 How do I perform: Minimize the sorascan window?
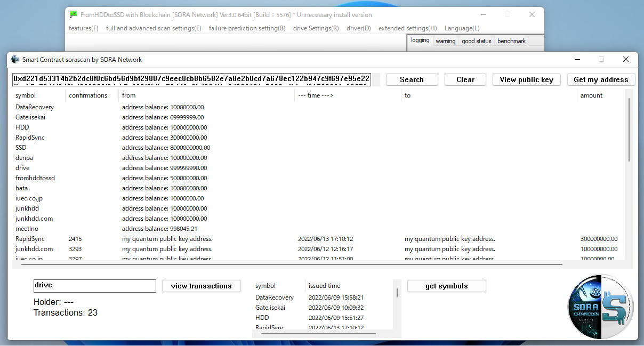577,59
